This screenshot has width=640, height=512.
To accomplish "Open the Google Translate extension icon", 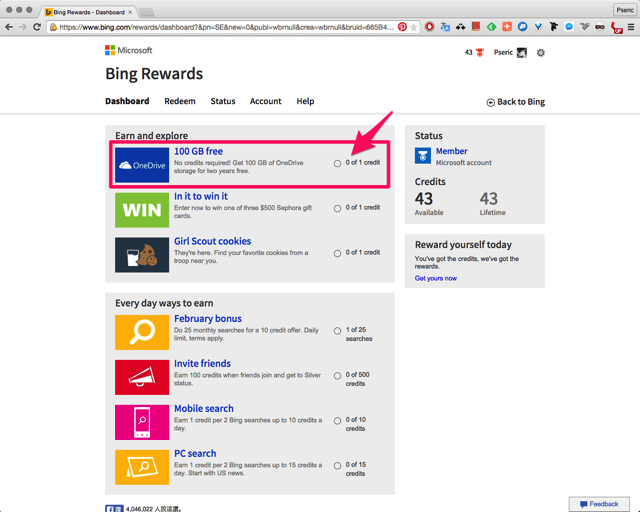I will pos(445,27).
